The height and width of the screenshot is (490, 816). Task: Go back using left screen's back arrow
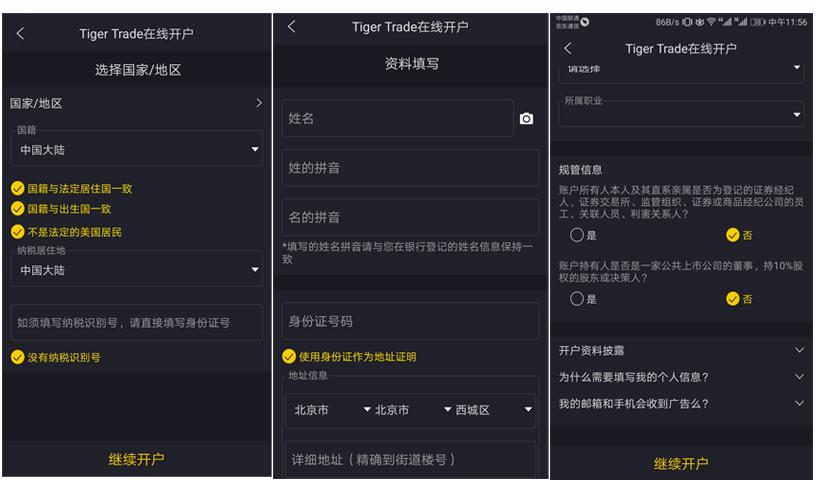(20, 34)
